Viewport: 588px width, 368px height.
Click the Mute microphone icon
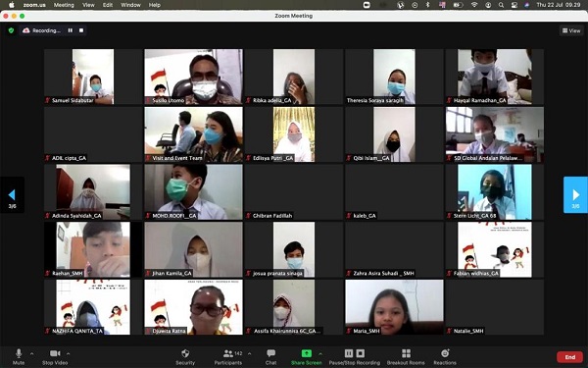pos(19,353)
